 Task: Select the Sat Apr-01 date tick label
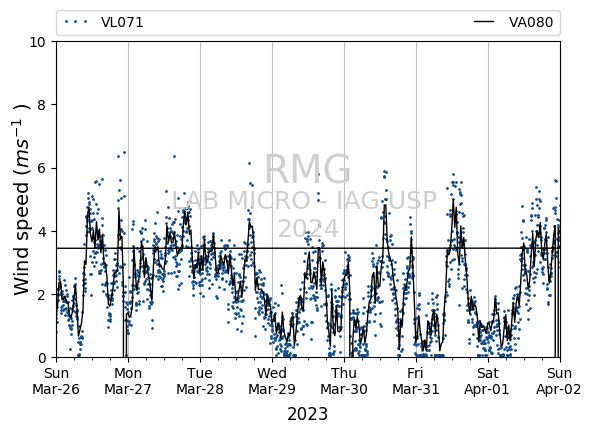[487, 381]
